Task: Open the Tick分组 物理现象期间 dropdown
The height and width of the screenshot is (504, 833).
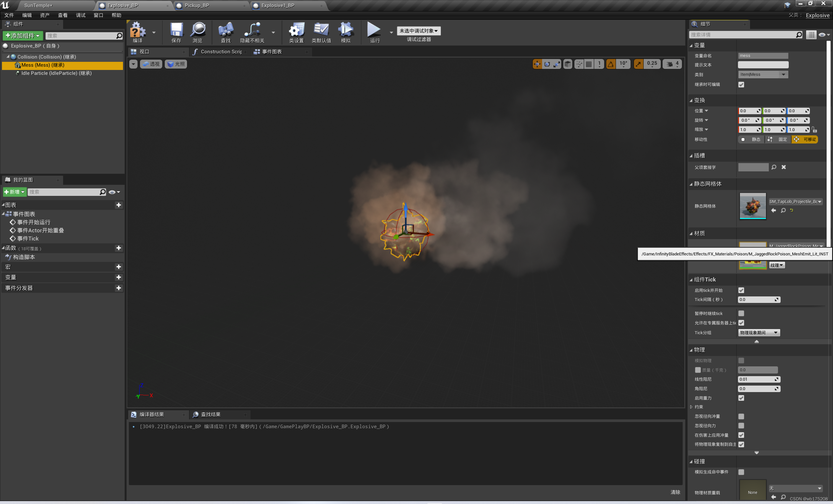Action: (759, 333)
